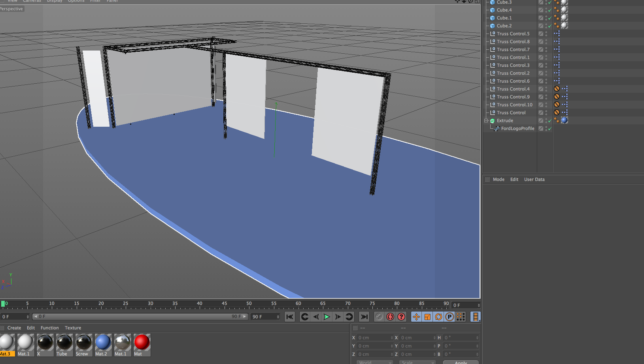Viewport: 644px width, 364px height.
Task: Toggle the enable checkmark for Extrude
Action: 550,121
